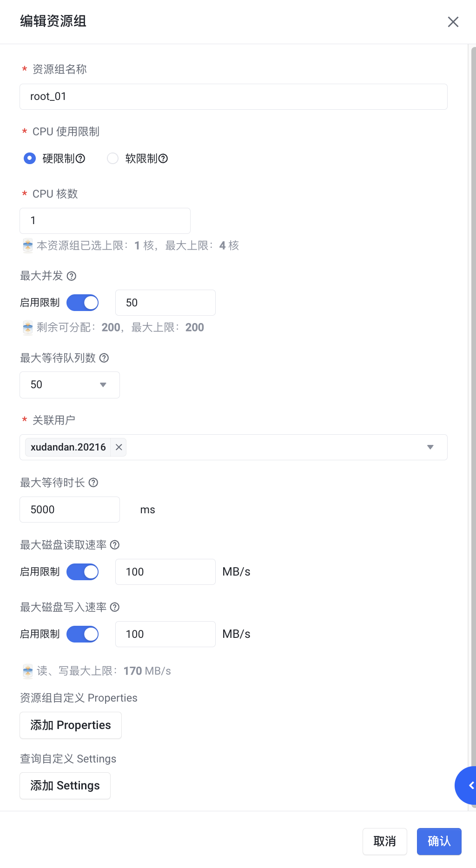Click help icon next to 硬限制
476x868 pixels.
(x=80, y=159)
